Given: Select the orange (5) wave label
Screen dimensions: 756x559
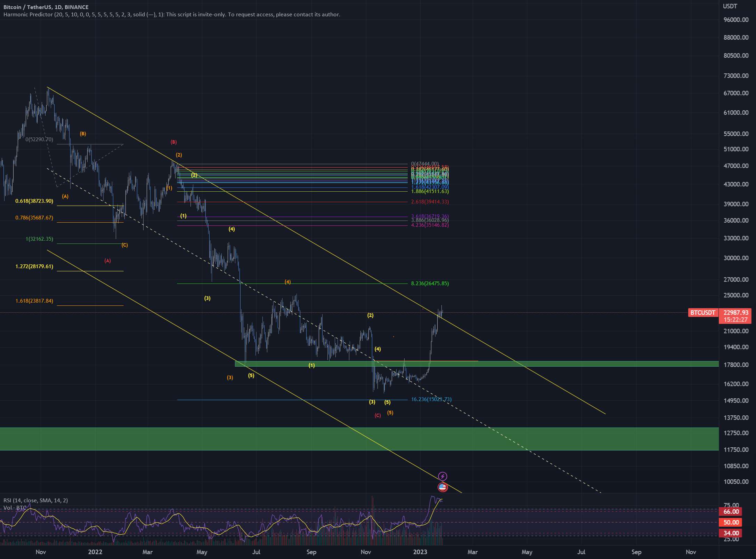Looking at the screenshot, I should pyautogui.click(x=390, y=413).
